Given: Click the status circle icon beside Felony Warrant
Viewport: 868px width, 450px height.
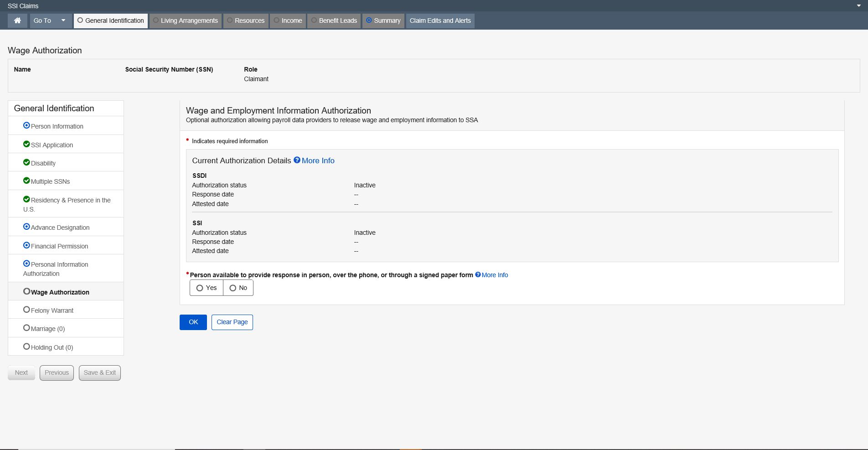Looking at the screenshot, I should [26, 310].
